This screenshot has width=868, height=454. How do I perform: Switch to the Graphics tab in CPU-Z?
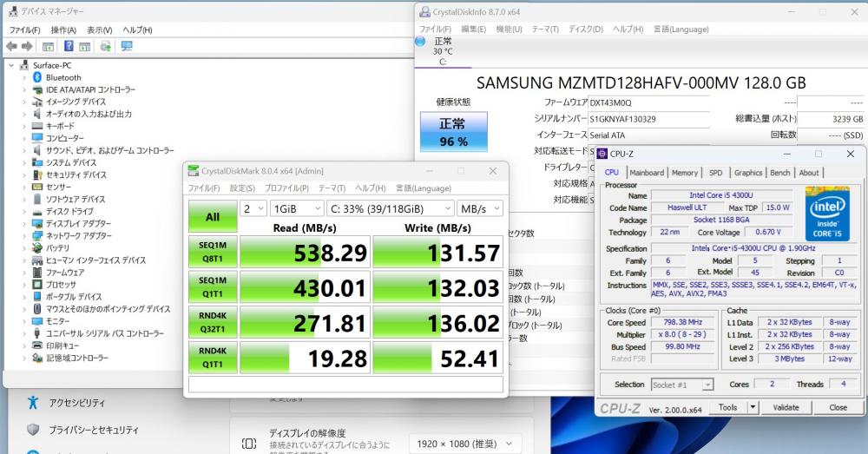coord(748,173)
